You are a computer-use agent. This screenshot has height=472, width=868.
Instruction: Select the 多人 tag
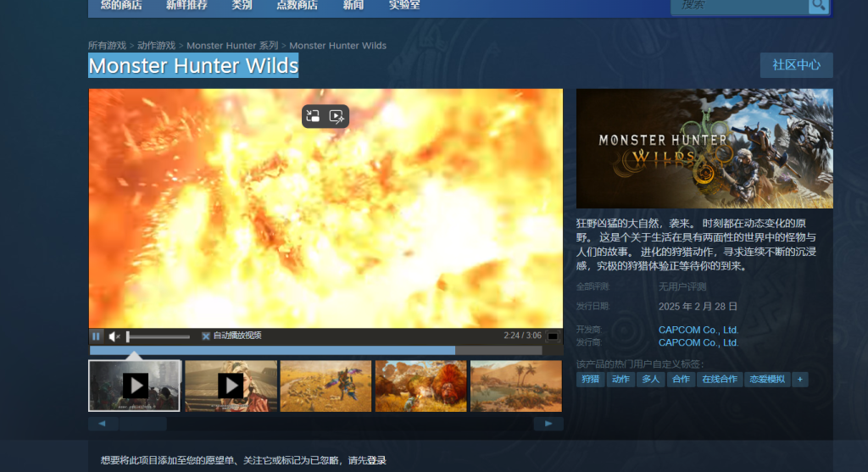[x=650, y=379]
